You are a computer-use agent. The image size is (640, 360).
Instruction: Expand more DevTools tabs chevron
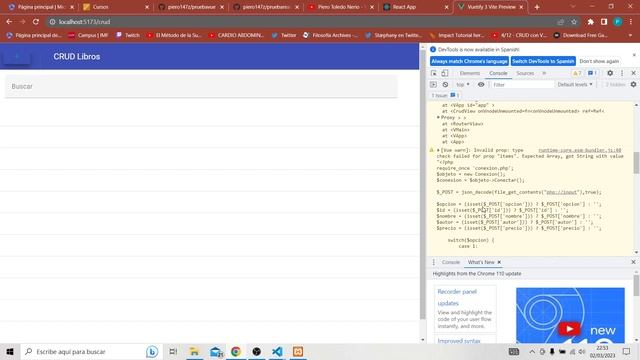(x=544, y=73)
